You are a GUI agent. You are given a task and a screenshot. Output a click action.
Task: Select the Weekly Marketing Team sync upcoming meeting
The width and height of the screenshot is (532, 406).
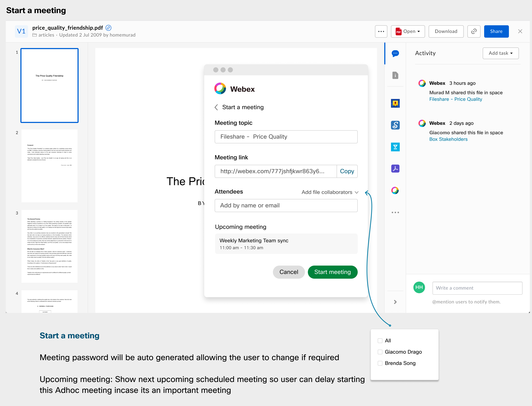point(286,244)
